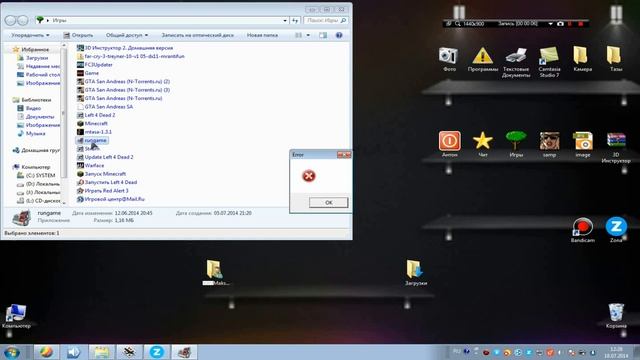Viewport: 640px width, 360px height.
Task: Click the sidebar vertical scrollbar
Action: point(63,114)
